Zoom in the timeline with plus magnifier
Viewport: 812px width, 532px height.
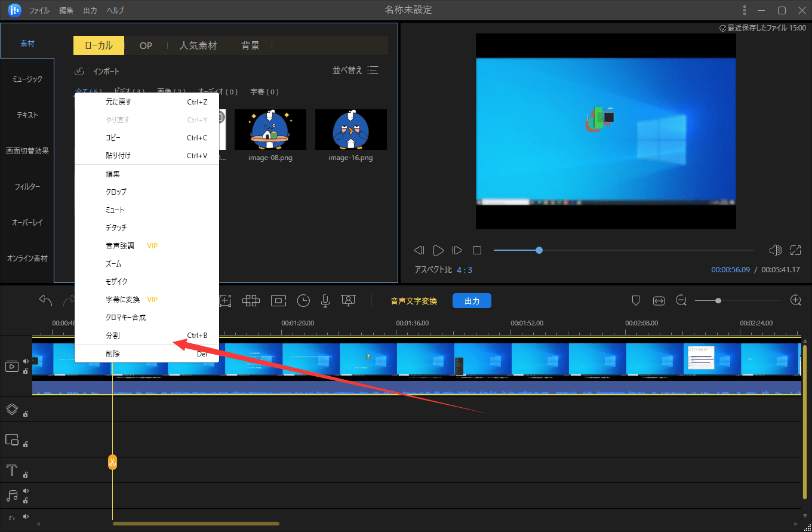(795, 300)
